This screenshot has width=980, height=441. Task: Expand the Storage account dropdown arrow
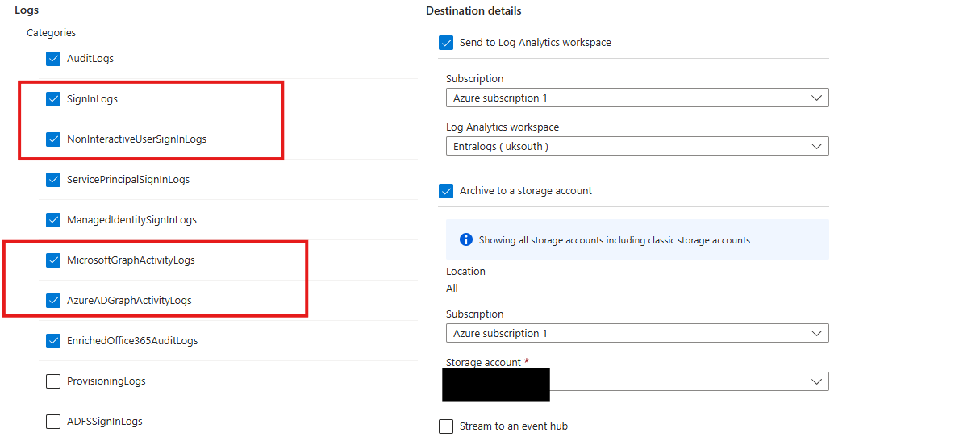pyautogui.click(x=816, y=381)
